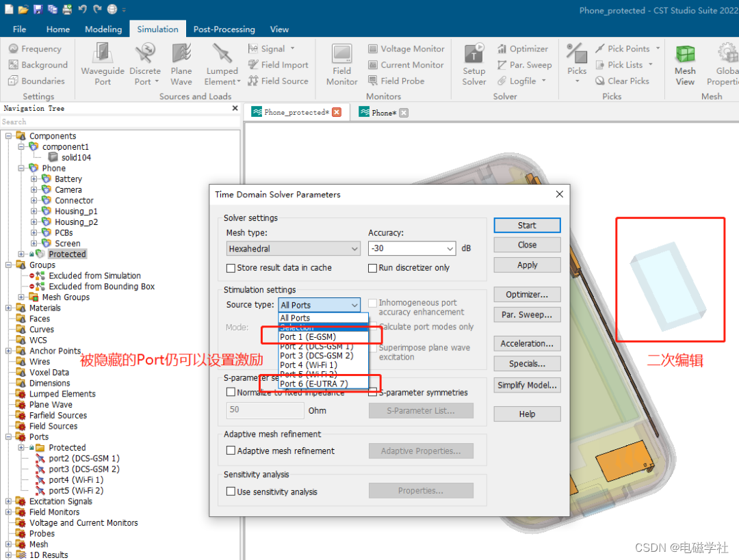Toggle Inhomogeneous port accuracy enhancement
This screenshot has height=560, width=739.
[372, 303]
